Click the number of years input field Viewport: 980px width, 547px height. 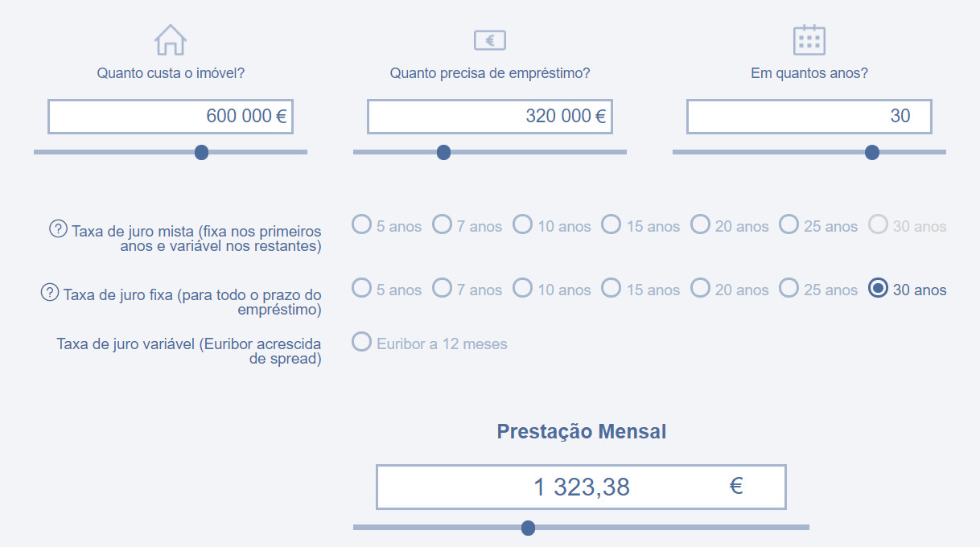click(x=809, y=117)
